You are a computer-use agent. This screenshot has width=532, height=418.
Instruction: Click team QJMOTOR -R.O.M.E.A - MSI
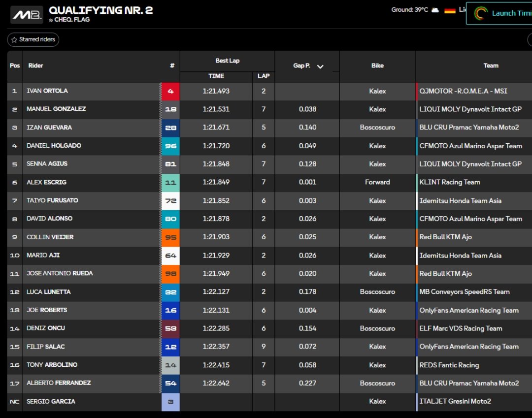463,91
